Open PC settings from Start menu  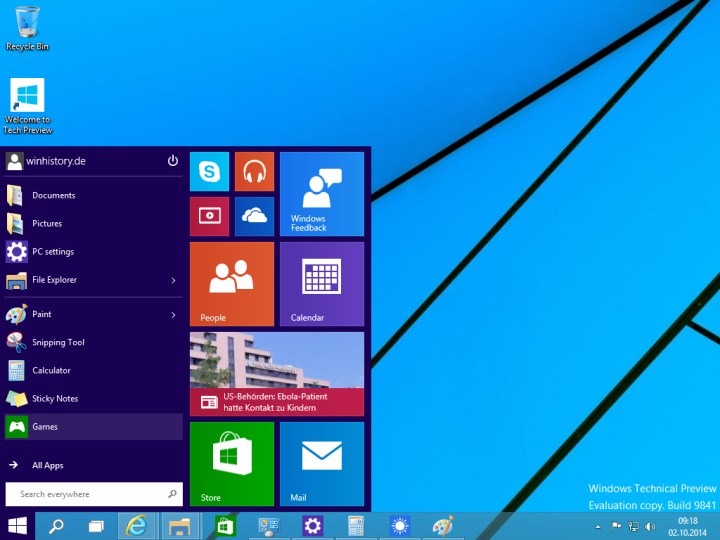click(94, 252)
